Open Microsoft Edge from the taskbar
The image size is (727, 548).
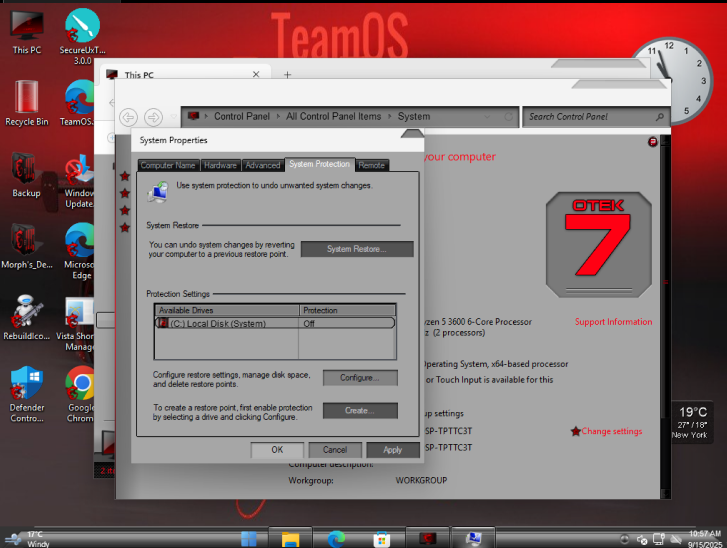click(336, 539)
